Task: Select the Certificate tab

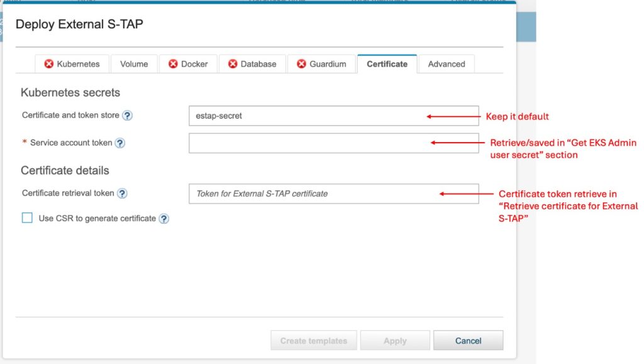Action: coord(387,64)
